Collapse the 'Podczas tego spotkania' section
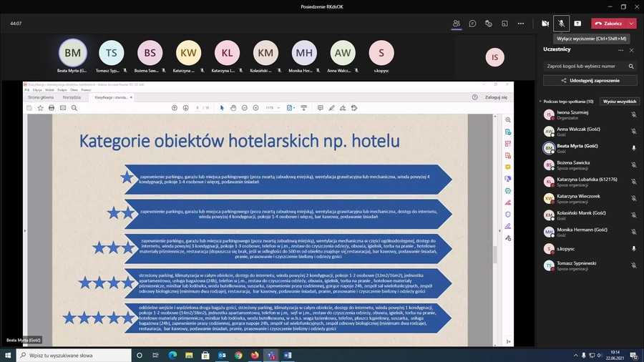This screenshot has height=362, width=644. click(540, 102)
